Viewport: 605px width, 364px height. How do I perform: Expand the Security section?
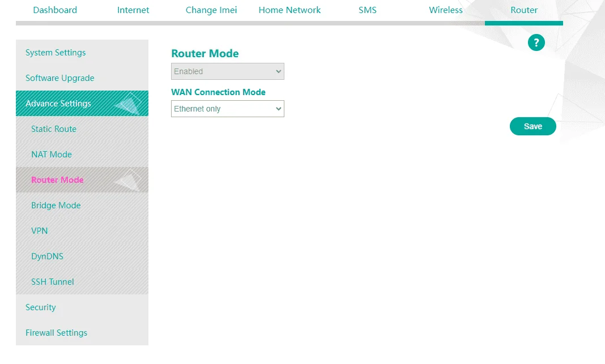pos(82,307)
